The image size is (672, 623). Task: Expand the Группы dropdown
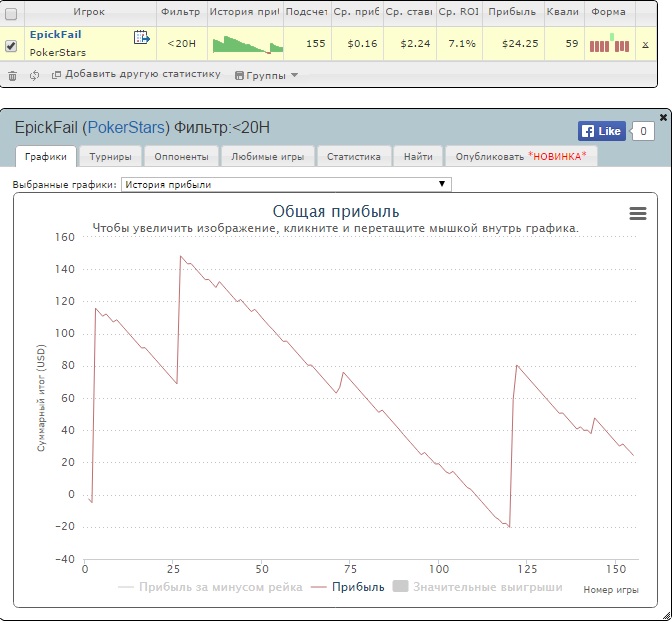click(x=266, y=75)
